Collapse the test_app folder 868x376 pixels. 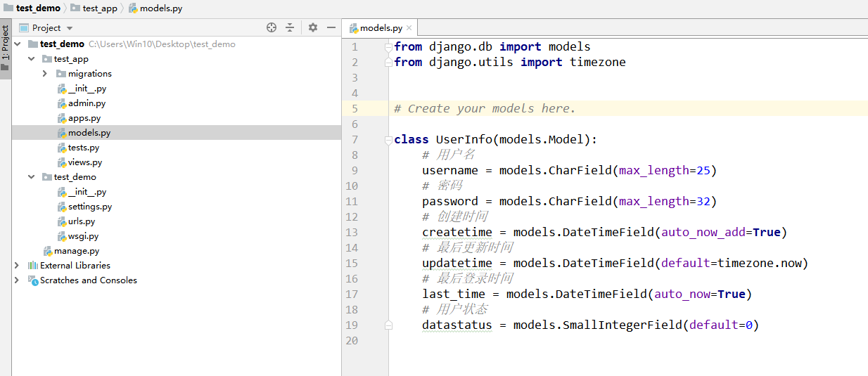pyautogui.click(x=31, y=59)
